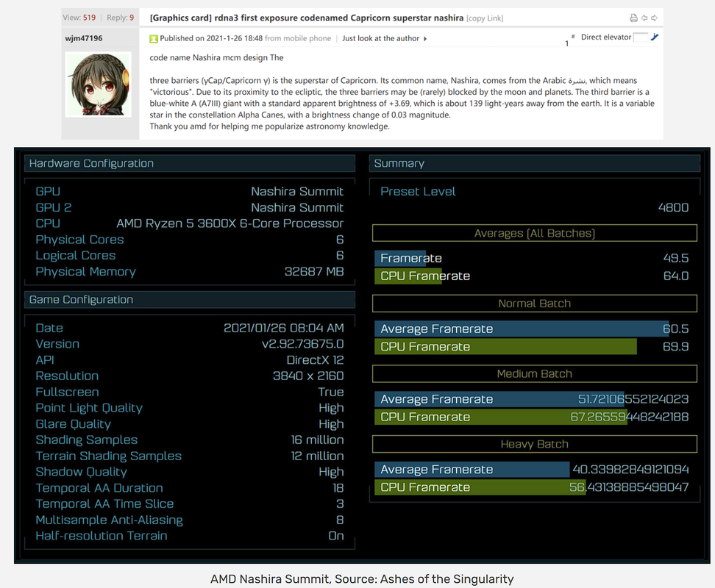715x588 pixels.
Task: Click Medium Batch value 51.72106552124023
Action: pos(633,399)
